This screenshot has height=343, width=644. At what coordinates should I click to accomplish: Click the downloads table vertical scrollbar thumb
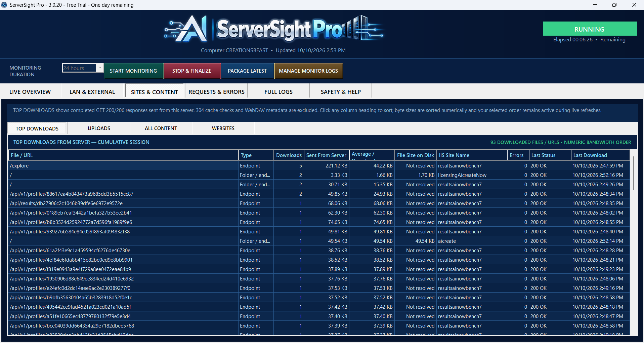coord(633,173)
